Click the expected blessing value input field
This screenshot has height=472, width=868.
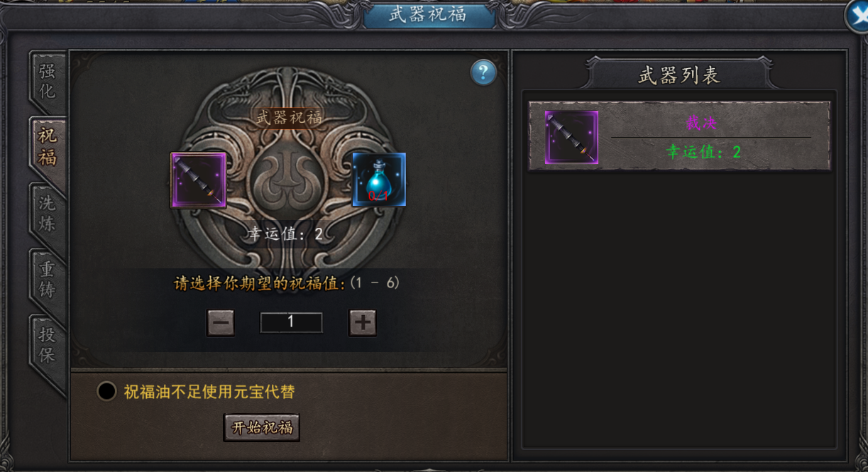[291, 322]
